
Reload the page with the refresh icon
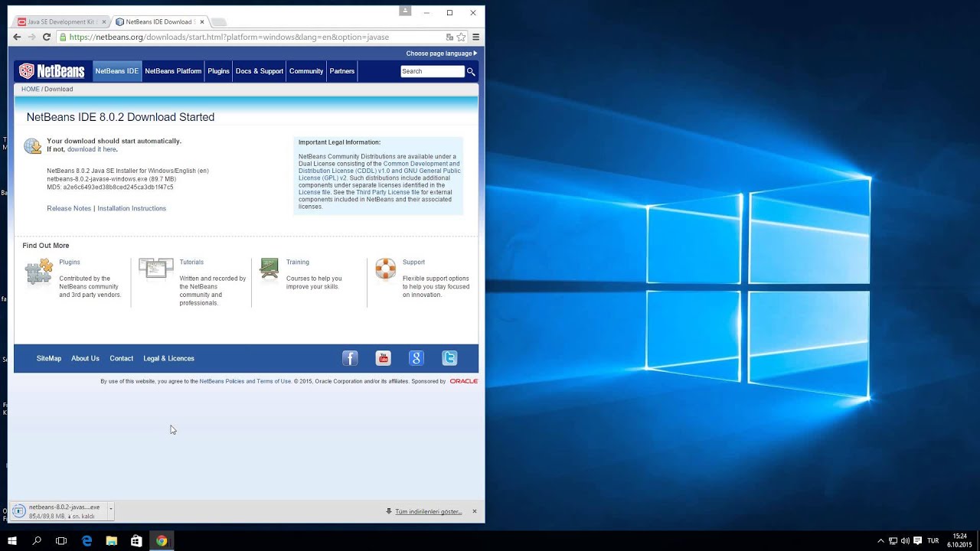point(47,37)
